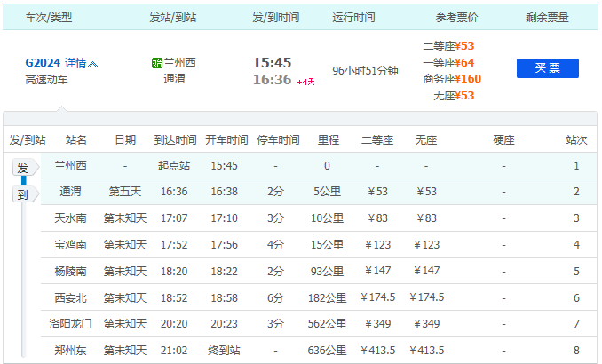This screenshot has width=602, height=364.
Task: Open G2024 train number link
Action: click(43, 62)
